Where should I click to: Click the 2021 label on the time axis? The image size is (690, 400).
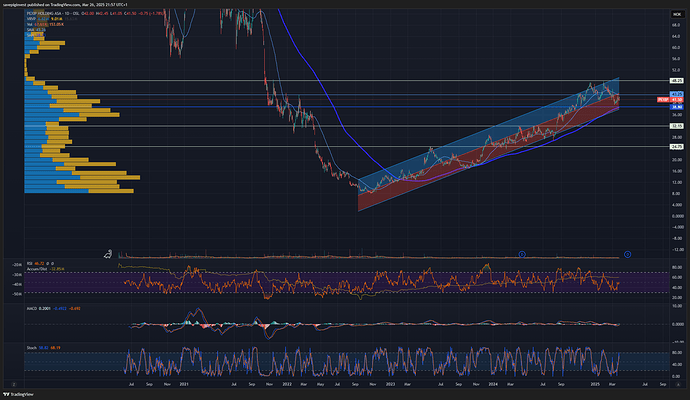pos(184,384)
